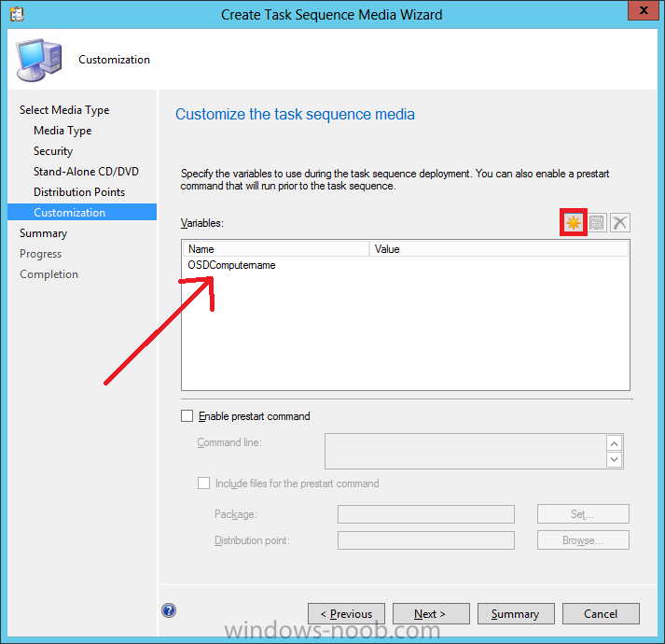
Task: Click the Next button
Action: pos(431,614)
